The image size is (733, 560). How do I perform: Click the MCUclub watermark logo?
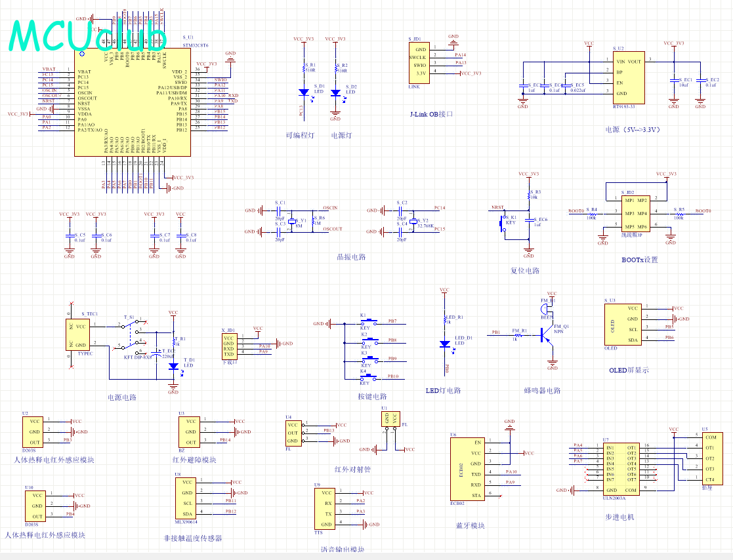88,35
